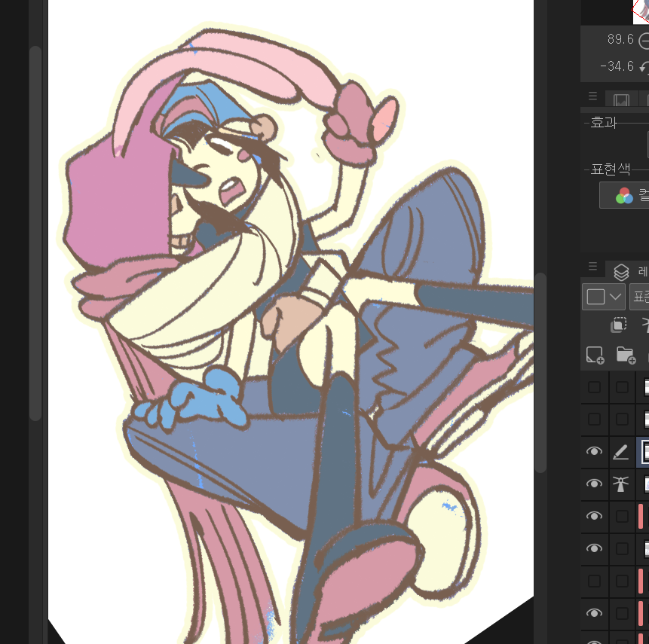649x644 pixels.
Task: Open the palette color dropdown with the square icon
Action: (604, 297)
